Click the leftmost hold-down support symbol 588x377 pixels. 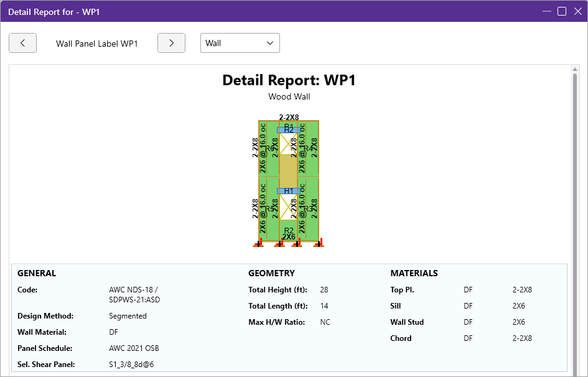coord(259,243)
